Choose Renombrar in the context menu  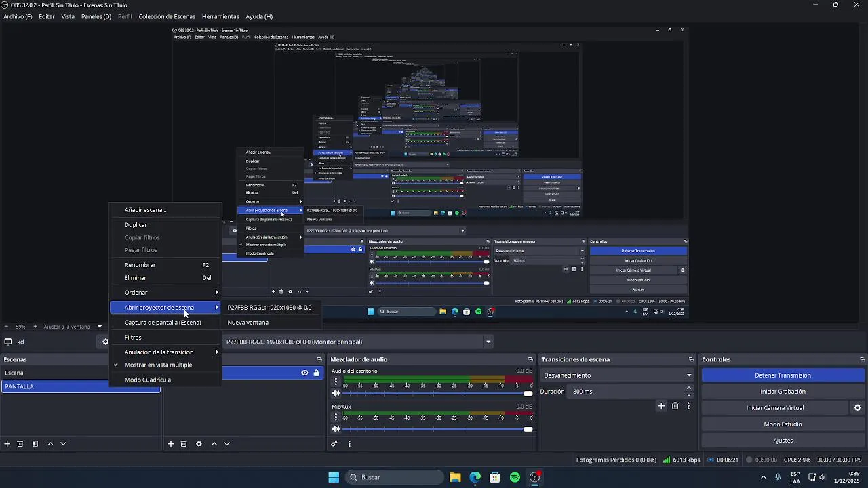coord(165,265)
